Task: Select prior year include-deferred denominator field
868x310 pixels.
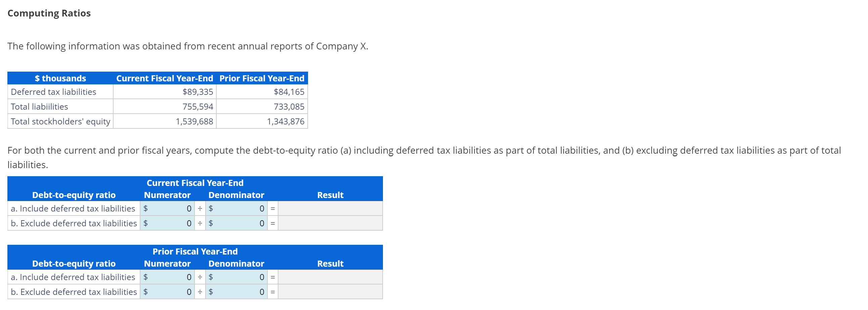Action: click(x=236, y=277)
